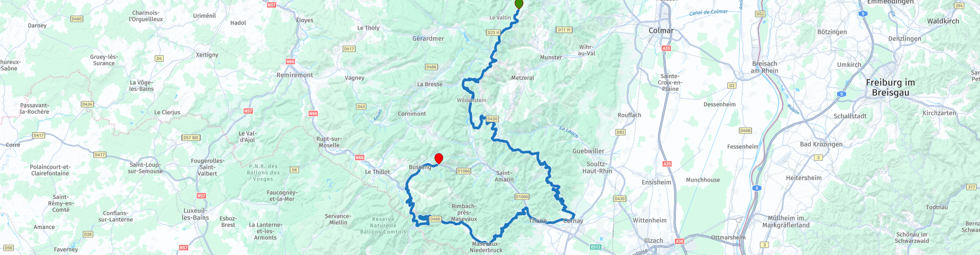The width and height of the screenshot is (980, 255).
Task: Click the D430 road badge on the route
Action: coord(492,119)
